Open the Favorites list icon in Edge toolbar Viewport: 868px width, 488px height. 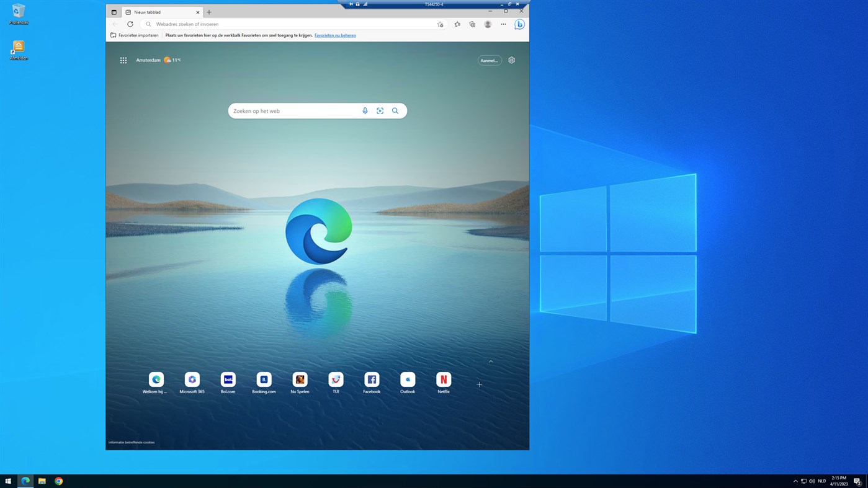(457, 24)
